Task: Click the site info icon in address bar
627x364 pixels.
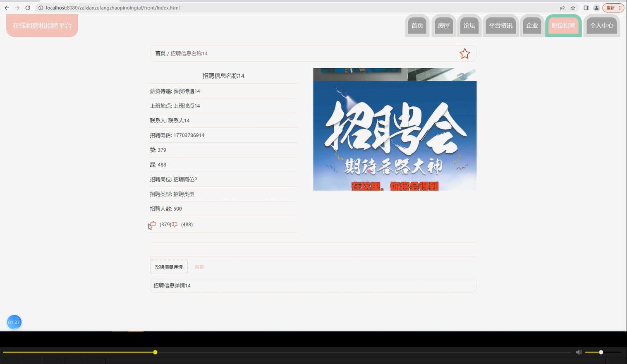Action: [x=41, y=7]
